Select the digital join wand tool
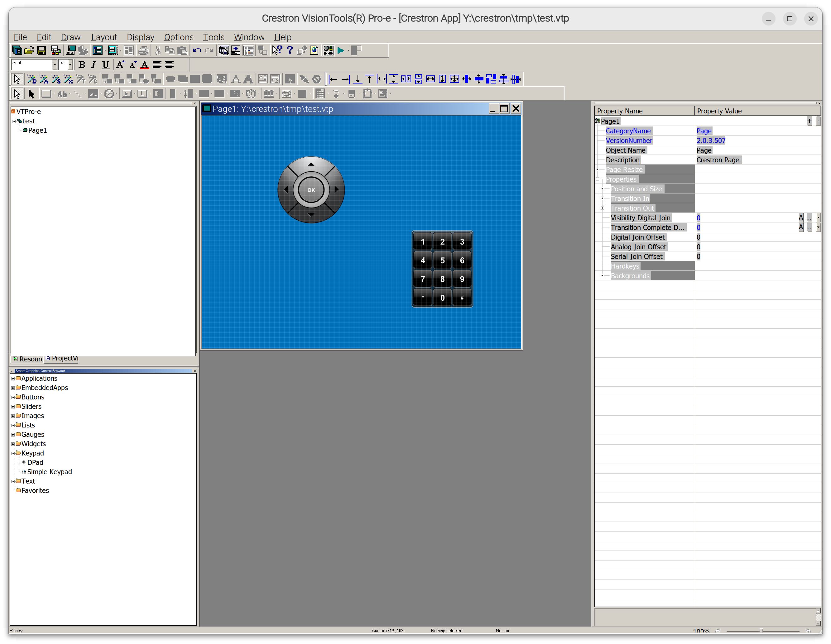The image size is (831, 644). [x=31, y=79]
